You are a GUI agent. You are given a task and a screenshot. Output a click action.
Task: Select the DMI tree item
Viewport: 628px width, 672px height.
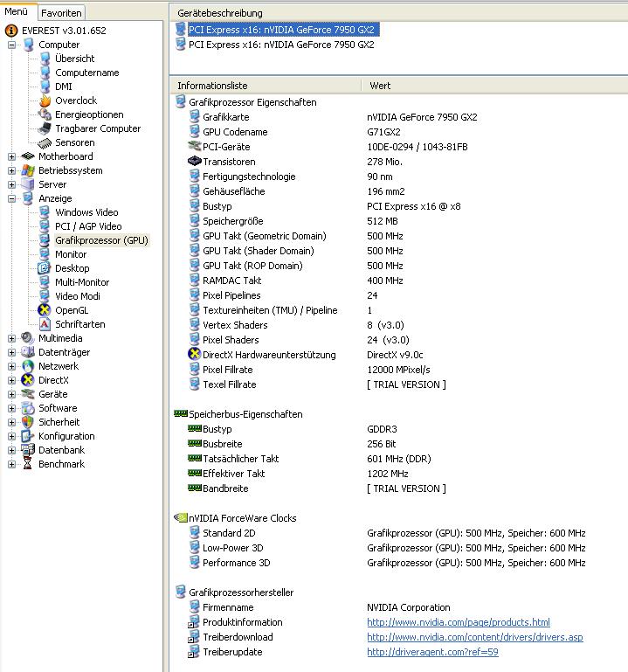click(64, 87)
